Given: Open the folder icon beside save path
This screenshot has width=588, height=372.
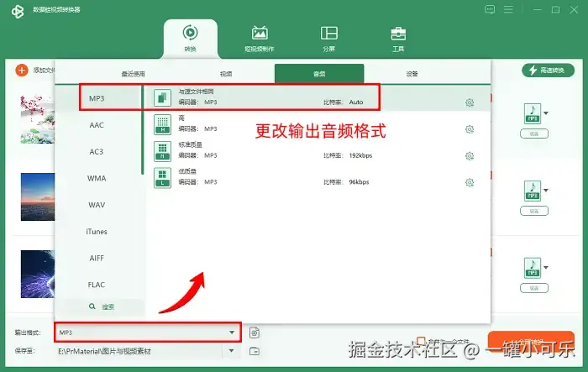Looking at the screenshot, I should click(255, 351).
